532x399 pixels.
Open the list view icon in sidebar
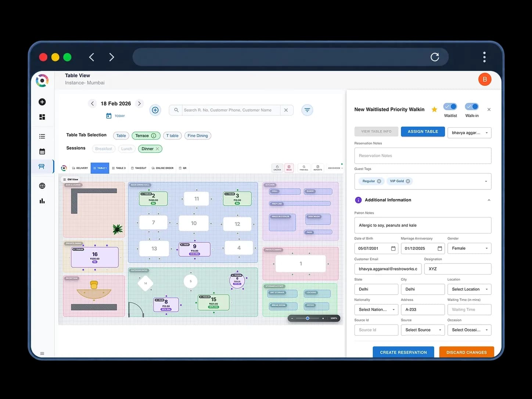click(x=42, y=136)
